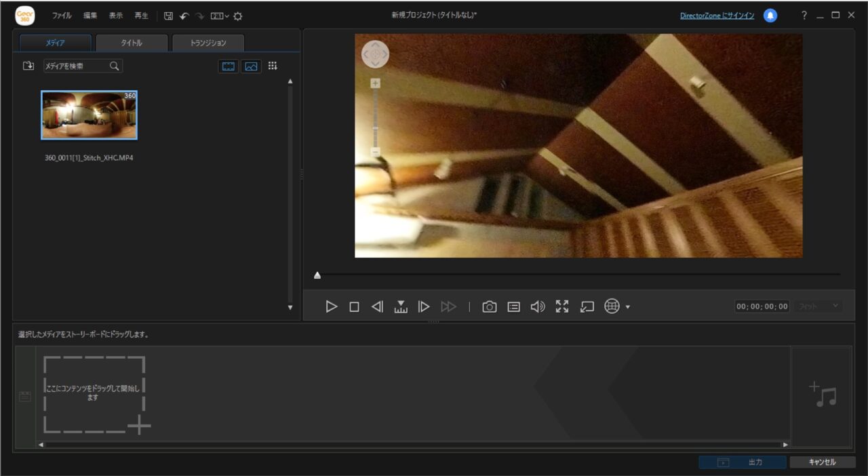This screenshot has width=868, height=476.
Task: Toggle image media filter button
Action: (252, 66)
